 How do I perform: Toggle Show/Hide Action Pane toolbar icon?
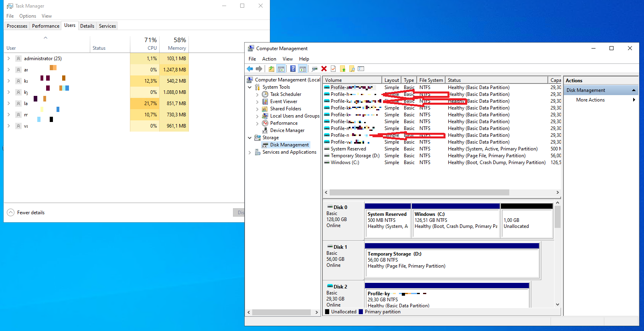click(x=303, y=69)
